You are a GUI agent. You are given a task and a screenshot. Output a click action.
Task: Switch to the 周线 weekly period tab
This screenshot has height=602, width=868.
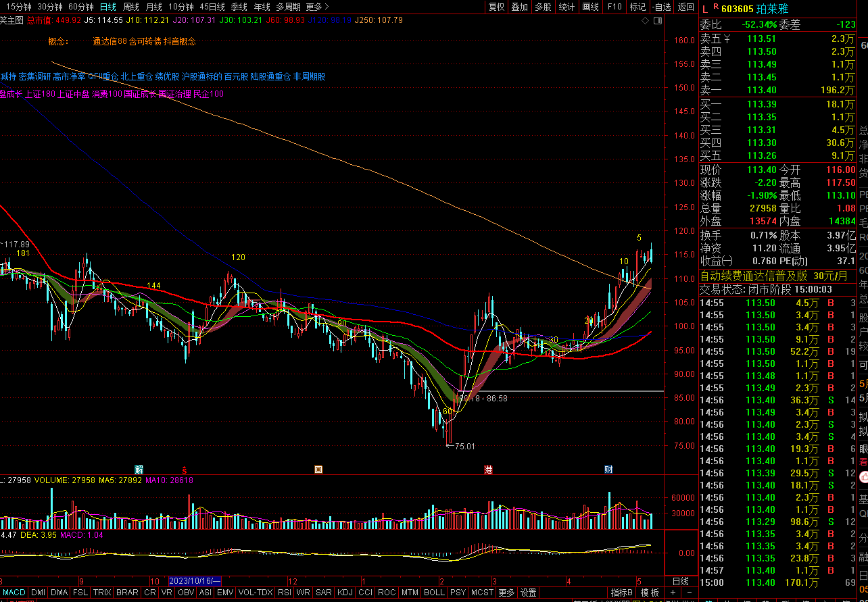[130, 7]
